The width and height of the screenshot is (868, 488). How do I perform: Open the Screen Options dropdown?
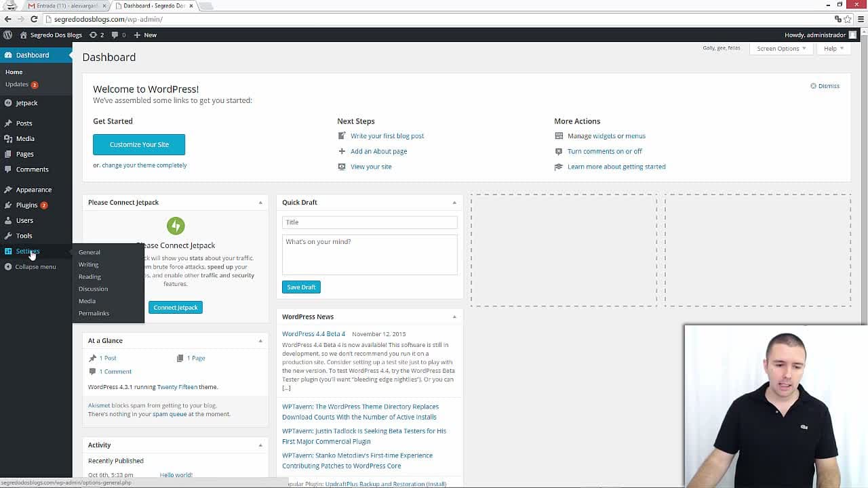781,49
